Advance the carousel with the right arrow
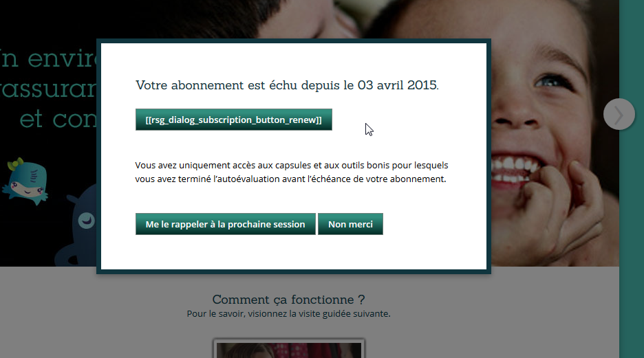The width and height of the screenshot is (644, 358). pyautogui.click(x=618, y=115)
